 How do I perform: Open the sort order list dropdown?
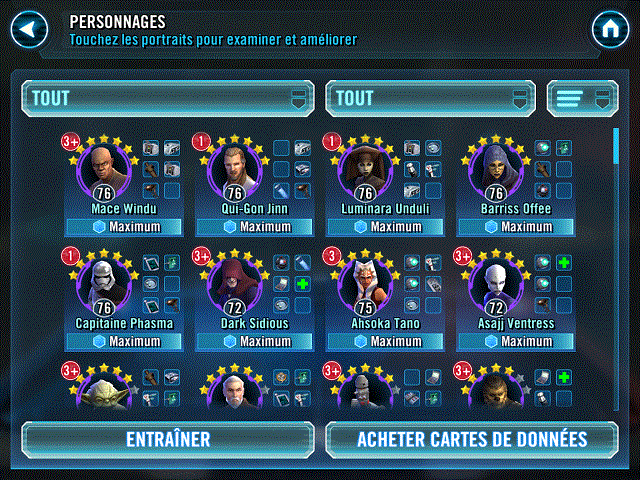point(582,98)
